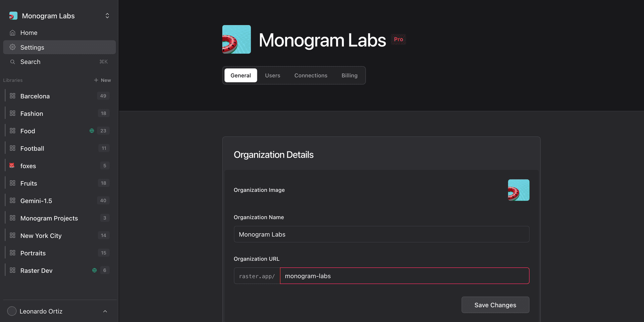Click the large Monogram Labs header image
Image resolution: width=644 pixels, height=322 pixels.
pyautogui.click(x=236, y=39)
